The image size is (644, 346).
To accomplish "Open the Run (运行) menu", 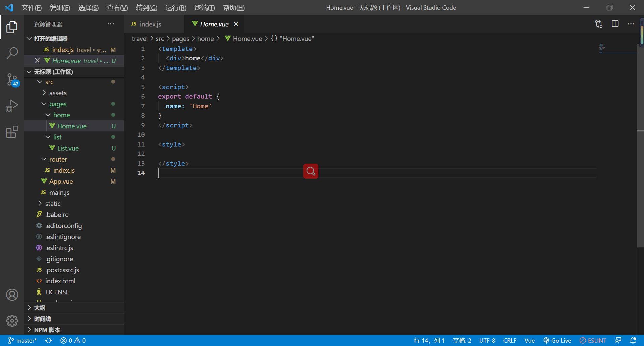I will pos(176,7).
